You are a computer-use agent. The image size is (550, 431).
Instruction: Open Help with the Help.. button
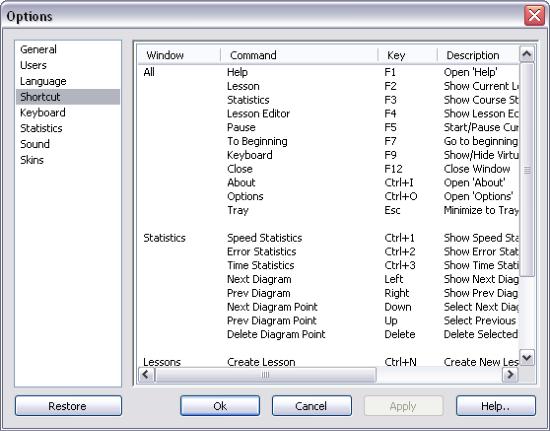(x=496, y=406)
